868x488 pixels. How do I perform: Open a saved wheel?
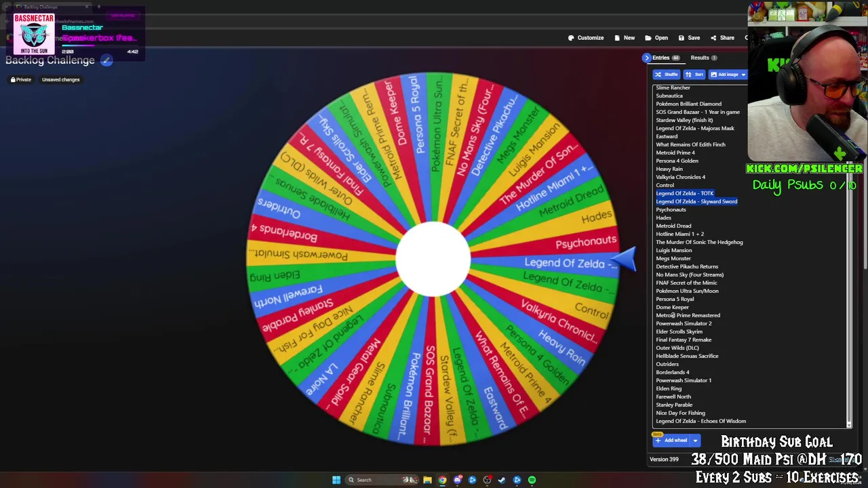[656, 38]
